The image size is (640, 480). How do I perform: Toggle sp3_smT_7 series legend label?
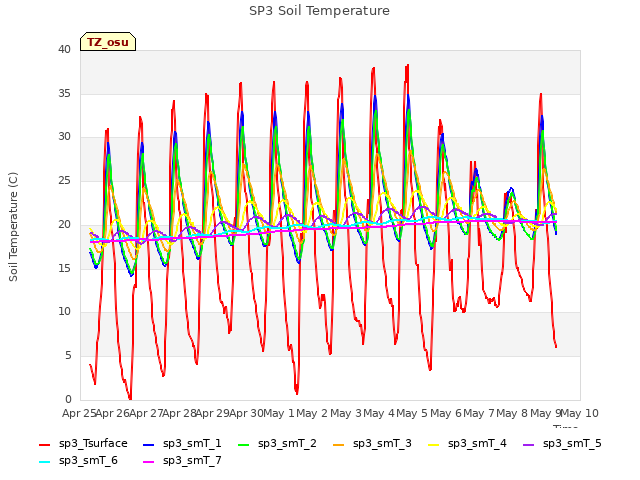(x=192, y=461)
